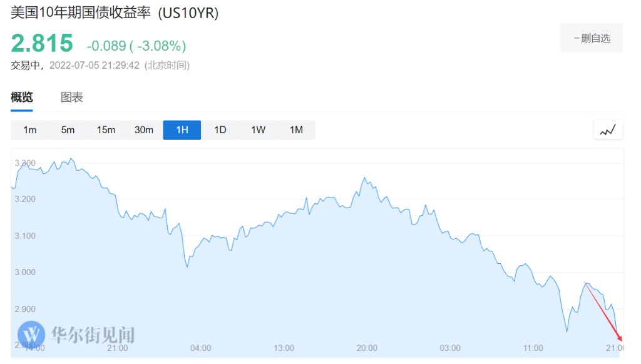Switch to the 30m interval
The width and height of the screenshot is (641, 364).
point(144,130)
